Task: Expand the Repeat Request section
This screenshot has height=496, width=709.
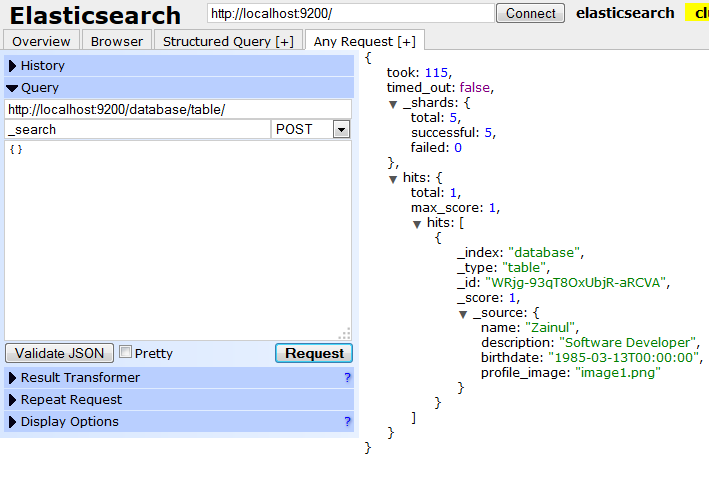Action: [179, 400]
